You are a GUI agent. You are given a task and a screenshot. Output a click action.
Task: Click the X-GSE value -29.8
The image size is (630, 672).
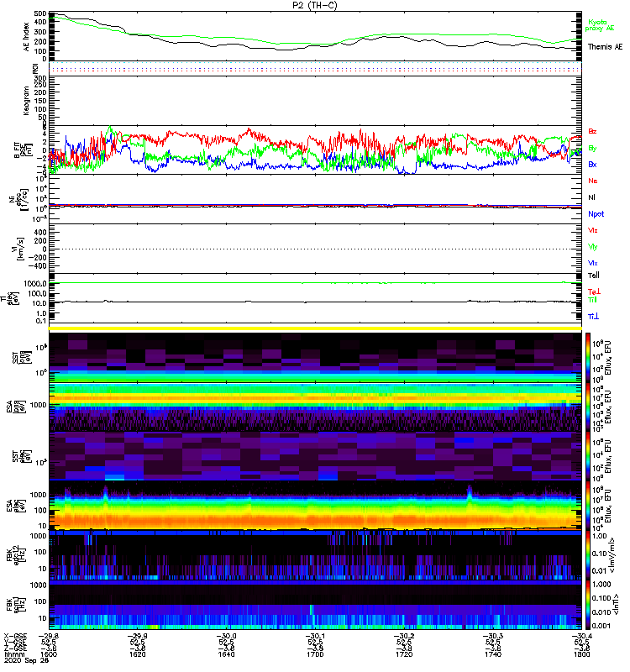click(x=49, y=636)
